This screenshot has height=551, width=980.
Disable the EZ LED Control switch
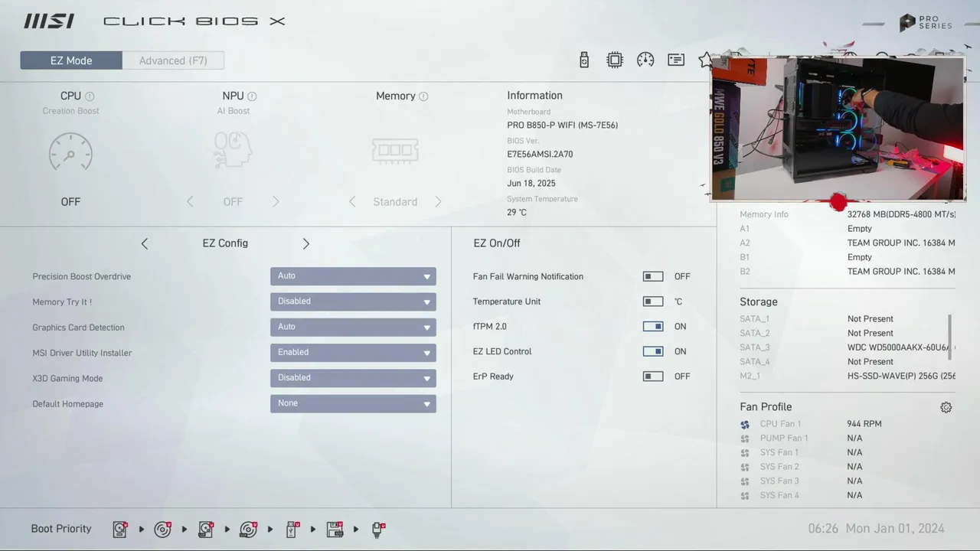(653, 351)
